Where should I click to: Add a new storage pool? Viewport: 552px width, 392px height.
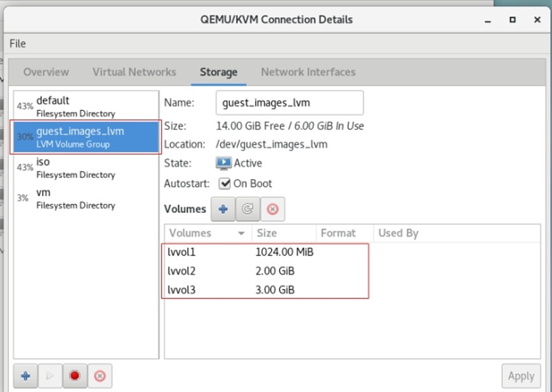(26, 376)
